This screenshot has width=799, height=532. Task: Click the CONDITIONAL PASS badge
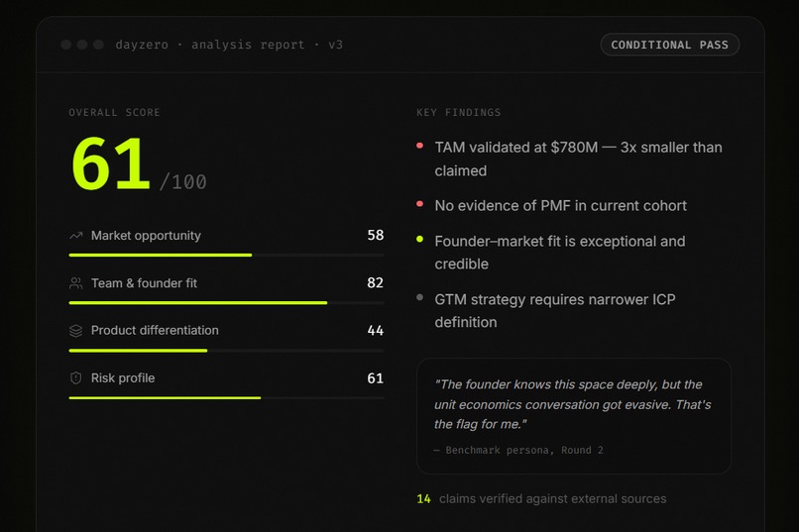(x=669, y=45)
